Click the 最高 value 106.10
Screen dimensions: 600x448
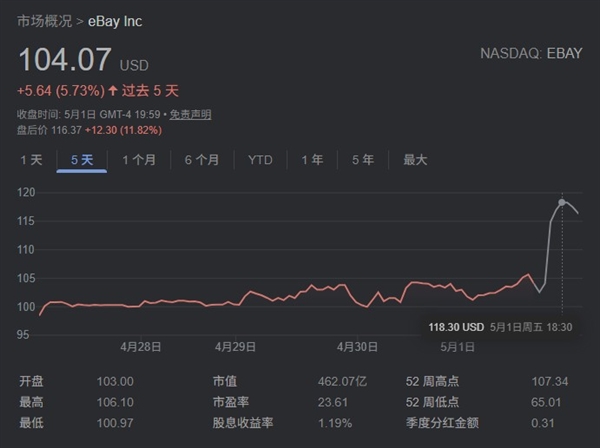click(115, 402)
